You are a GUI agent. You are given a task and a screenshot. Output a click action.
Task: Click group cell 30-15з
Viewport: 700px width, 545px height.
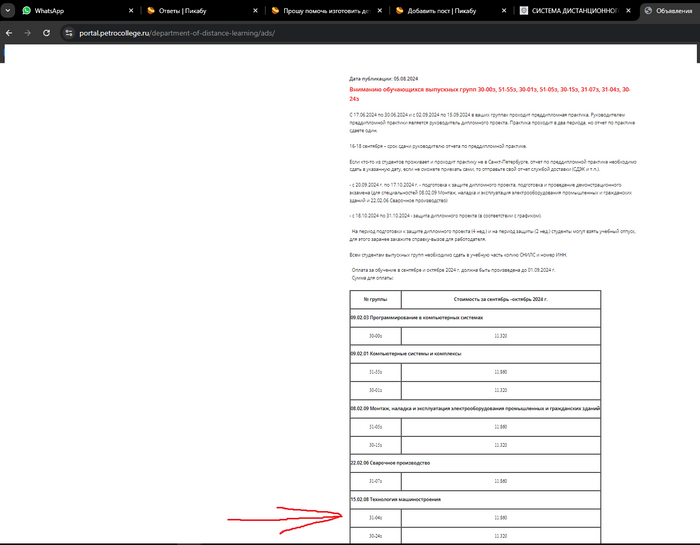click(375, 445)
